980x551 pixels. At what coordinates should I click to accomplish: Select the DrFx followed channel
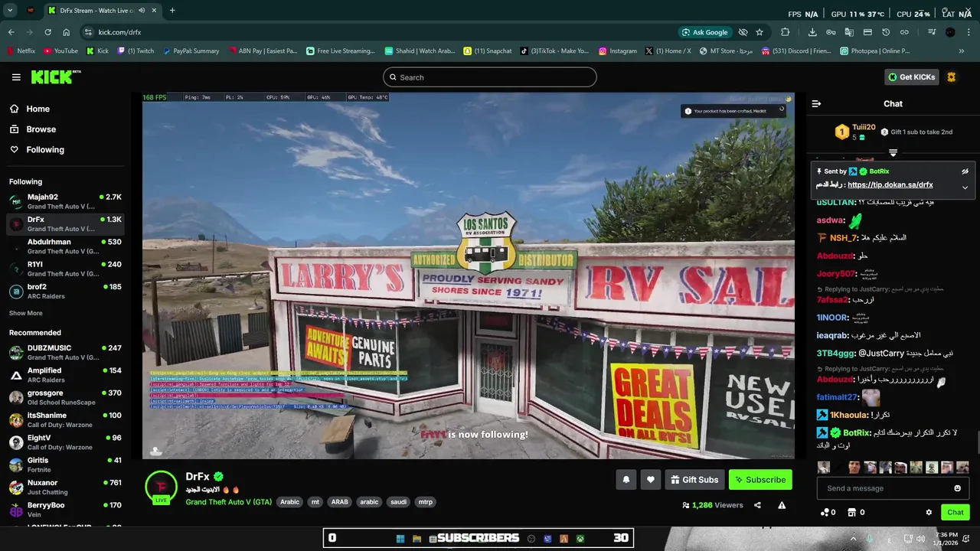pyautogui.click(x=64, y=223)
